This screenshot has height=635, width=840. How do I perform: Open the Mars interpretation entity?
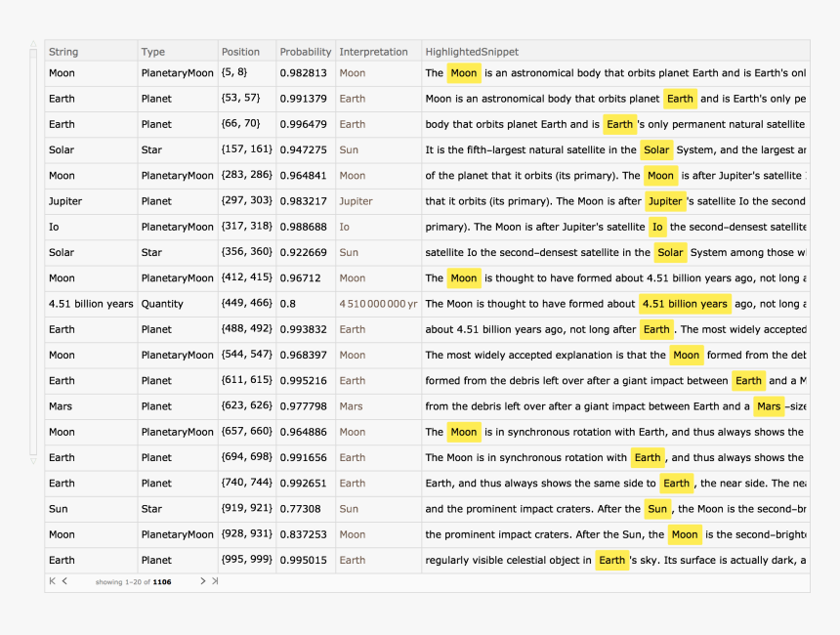(x=351, y=406)
